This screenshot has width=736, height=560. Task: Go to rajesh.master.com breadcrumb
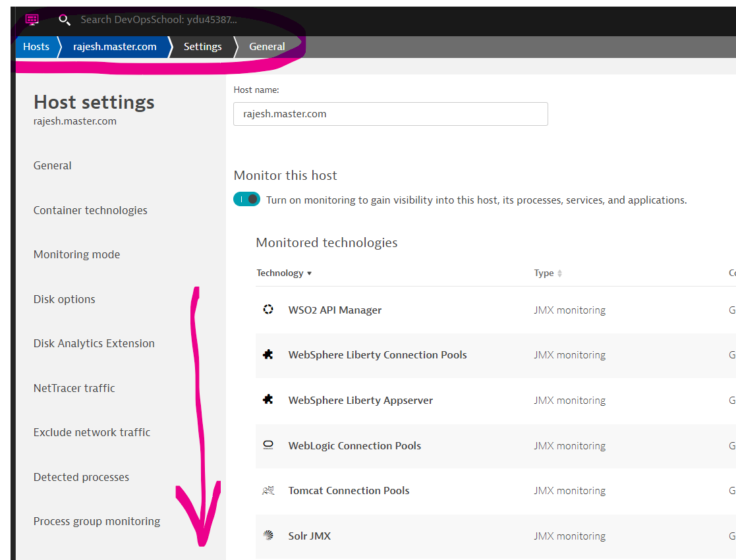pos(115,47)
